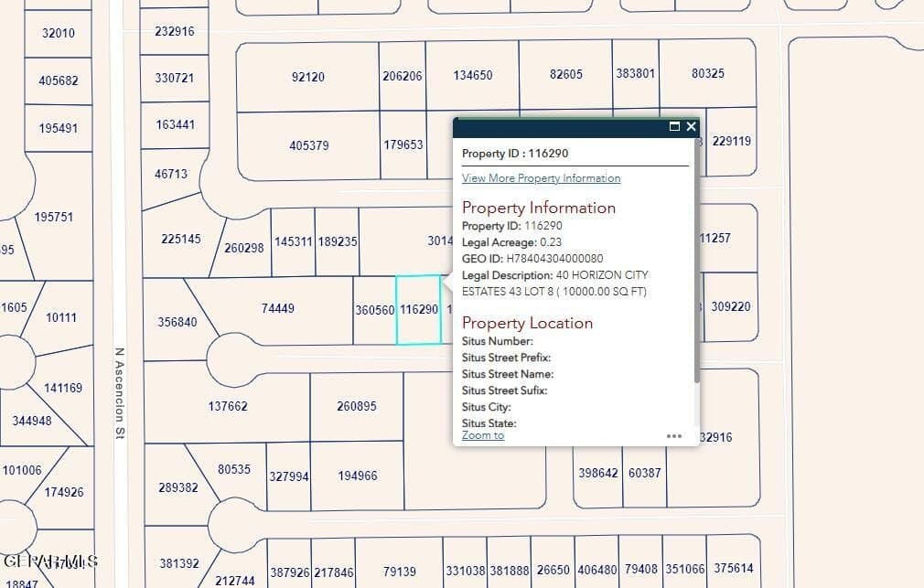Click the Zoom to link in popup
This screenshot has height=588, width=924.
click(483, 435)
